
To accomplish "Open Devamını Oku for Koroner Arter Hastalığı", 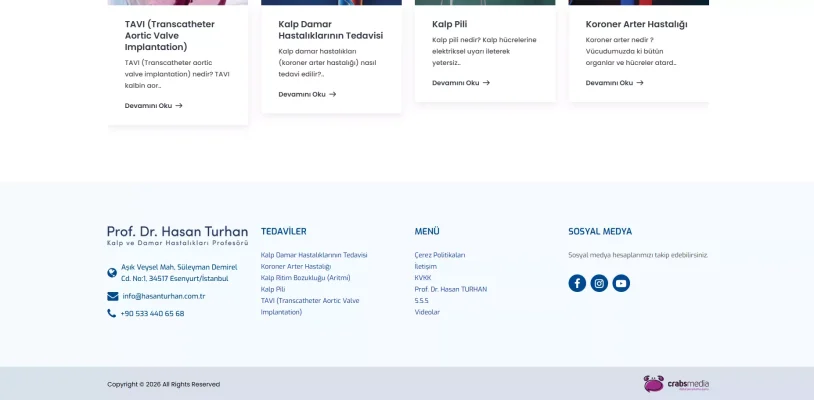I will pyautogui.click(x=614, y=83).
